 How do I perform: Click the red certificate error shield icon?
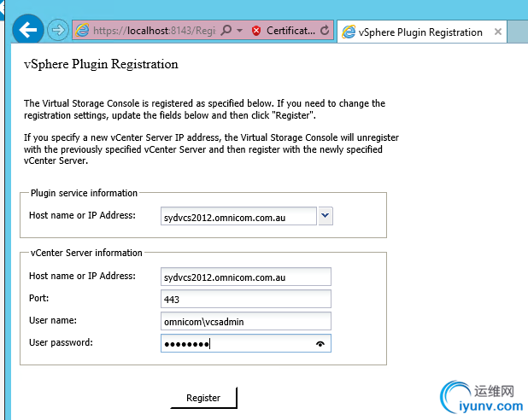[x=256, y=31]
